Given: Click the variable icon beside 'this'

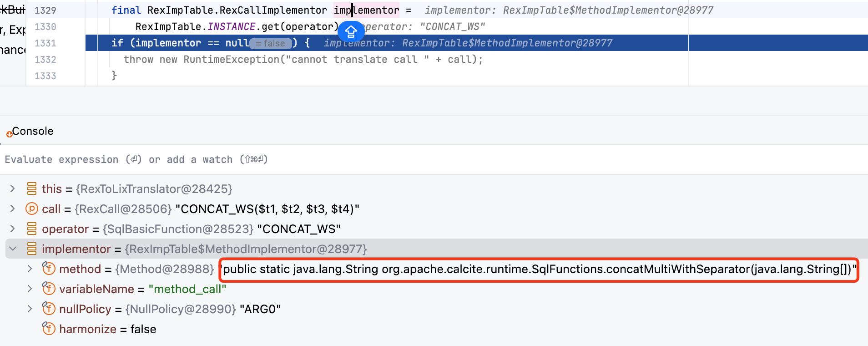Looking at the screenshot, I should point(31,188).
